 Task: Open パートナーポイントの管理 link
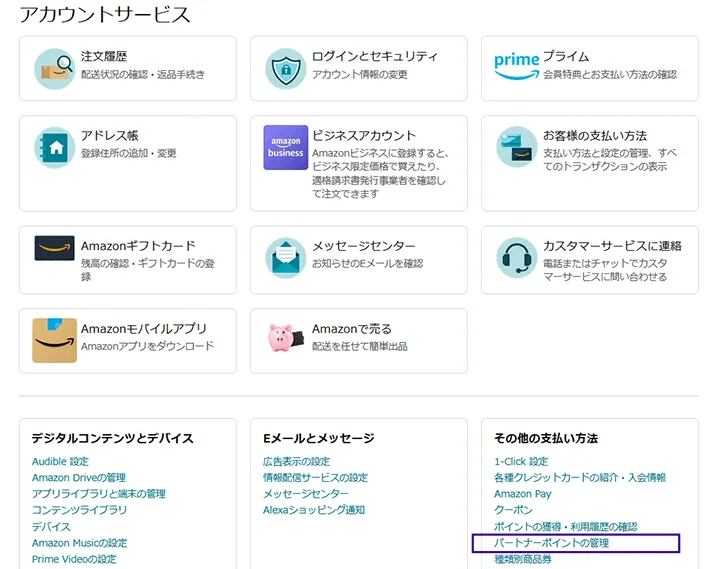(x=551, y=543)
